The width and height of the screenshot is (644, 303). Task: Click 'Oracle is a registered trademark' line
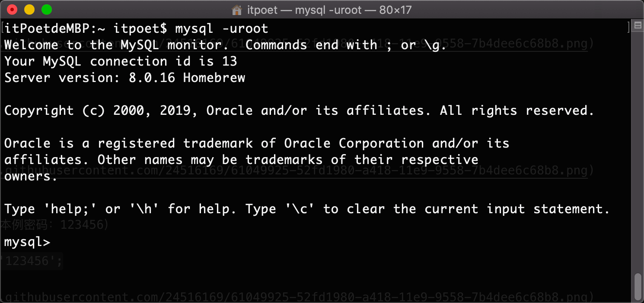(257, 143)
